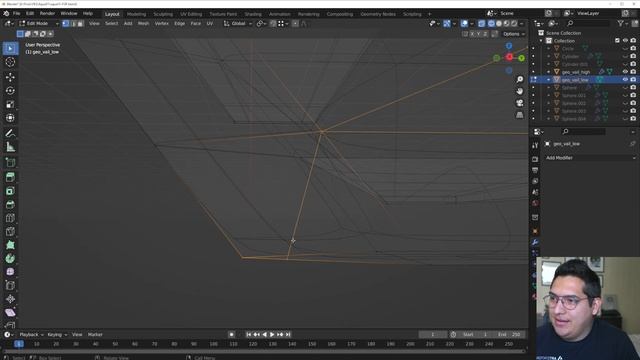640x360 pixels.
Task: Switch to vertex select mode
Action: 66,24
